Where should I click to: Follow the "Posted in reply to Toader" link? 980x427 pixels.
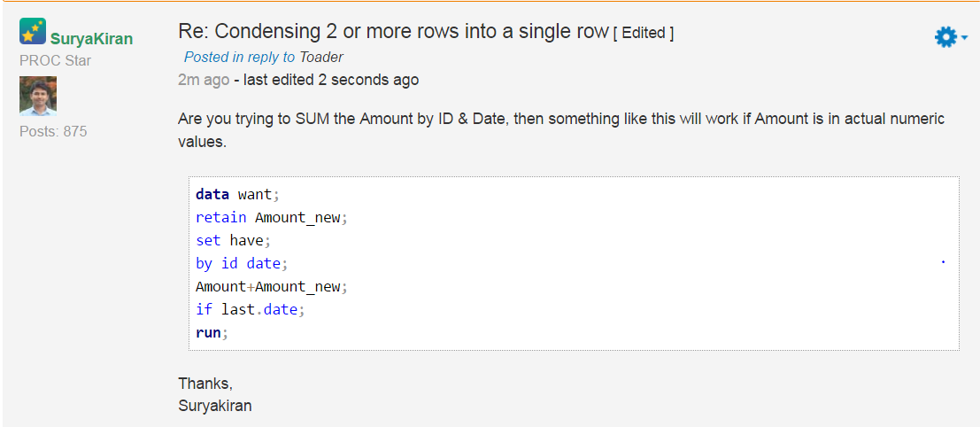(263, 57)
